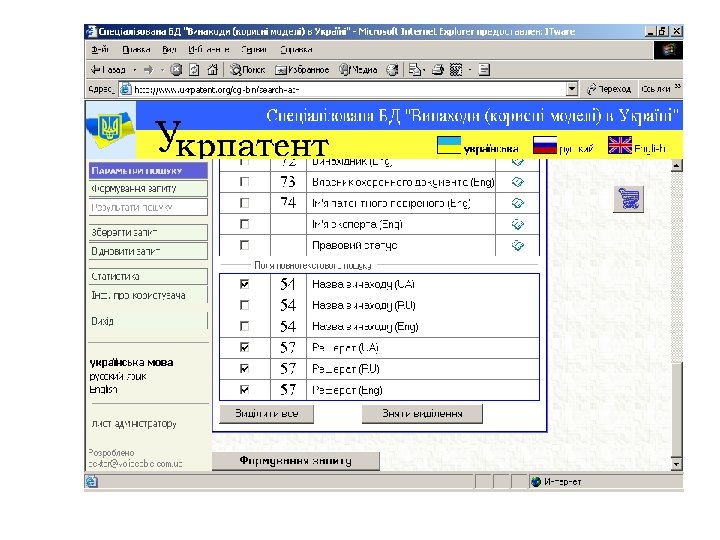
Task: Open the shopping cart icon on the right
Action: point(629,199)
